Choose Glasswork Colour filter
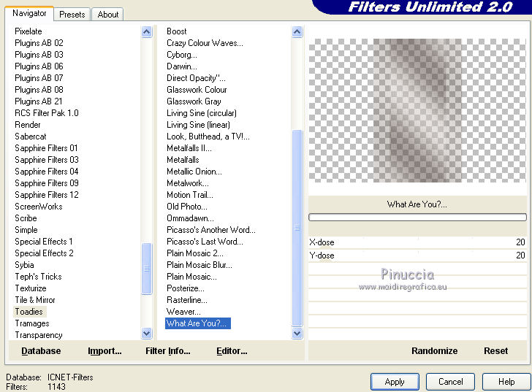532x392 pixels. tap(197, 90)
